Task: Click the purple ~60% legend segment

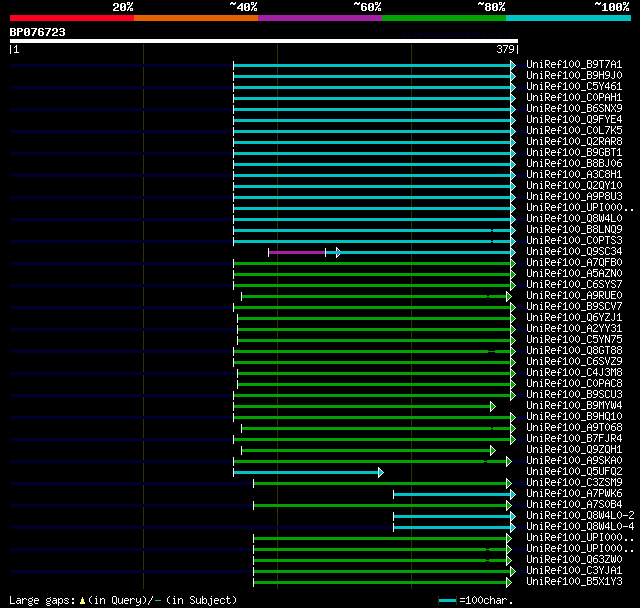Action: pos(320,18)
